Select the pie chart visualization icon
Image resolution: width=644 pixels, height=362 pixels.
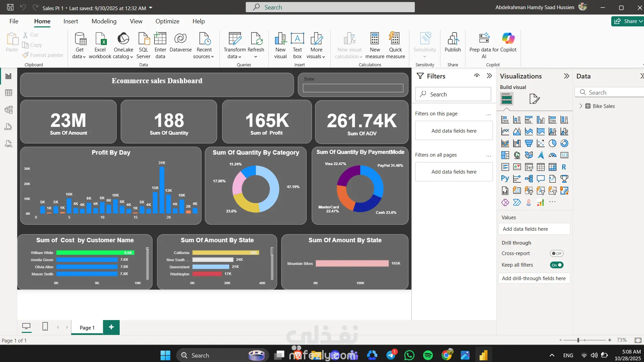[x=552, y=143]
